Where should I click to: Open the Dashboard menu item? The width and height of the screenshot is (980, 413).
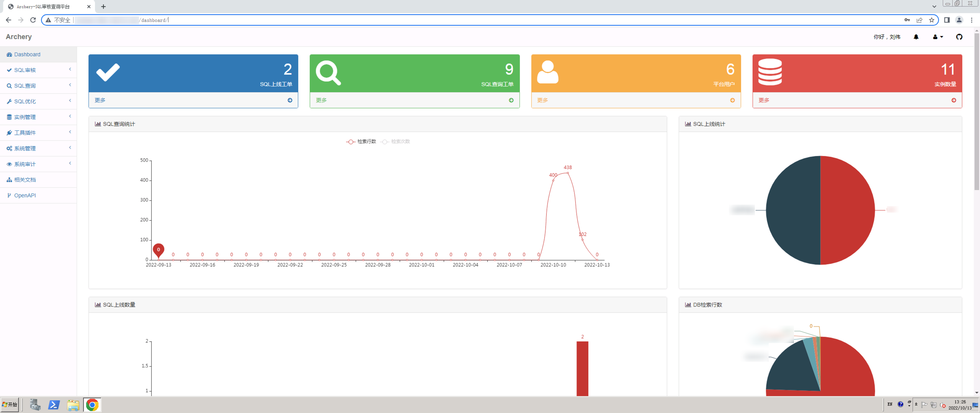click(x=27, y=54)
